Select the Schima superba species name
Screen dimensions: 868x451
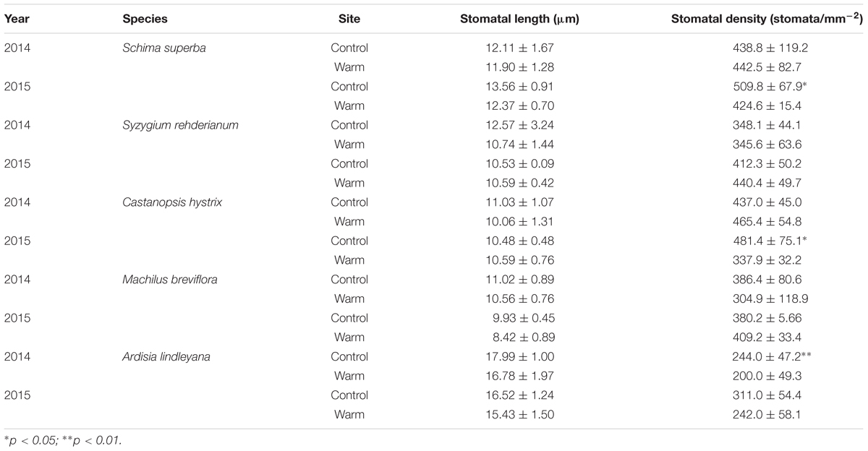157,48
